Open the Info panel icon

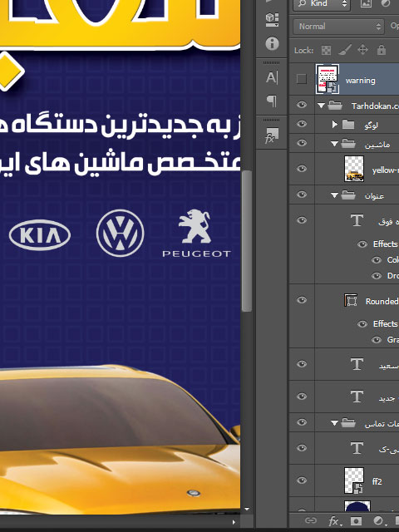point(272,44)
